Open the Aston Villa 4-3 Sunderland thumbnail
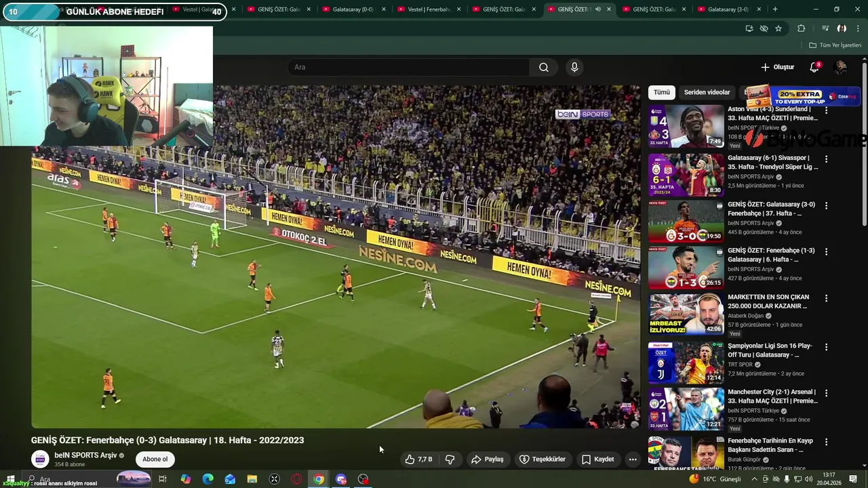 686,127
